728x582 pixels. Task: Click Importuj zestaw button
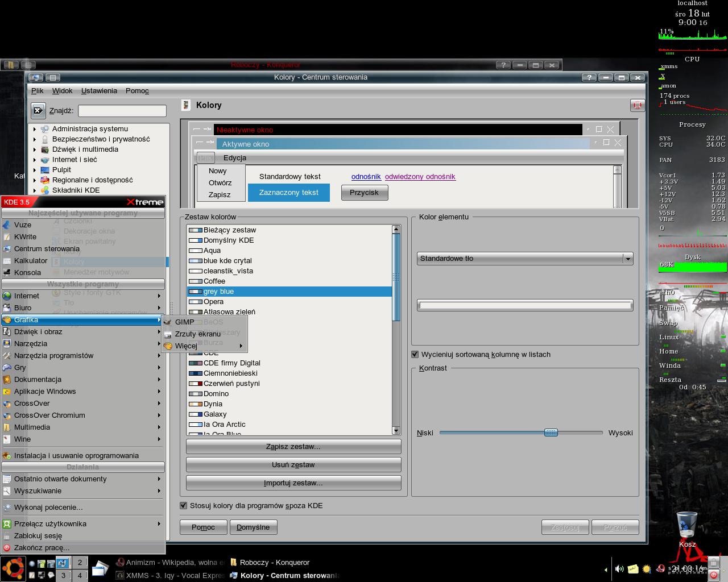pyautogui.click(x=293, y=483)
